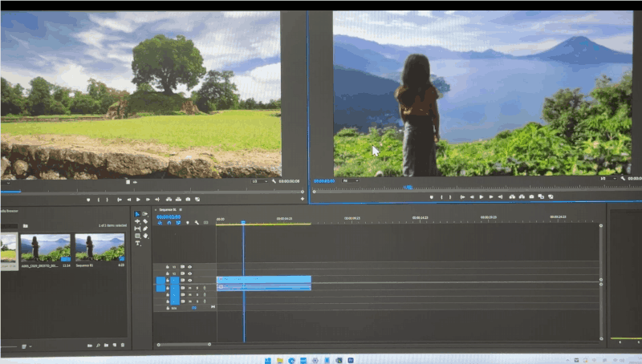The image size is (642, 364).
Task: Select the Pen tool
Action: click(145, 229)
